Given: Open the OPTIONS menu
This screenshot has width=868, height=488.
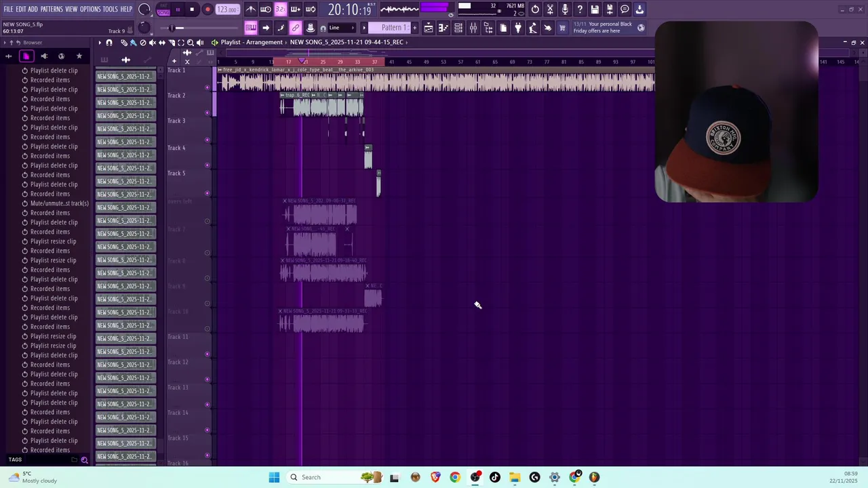Looking at the screenshot, I should tap(90, 9).
